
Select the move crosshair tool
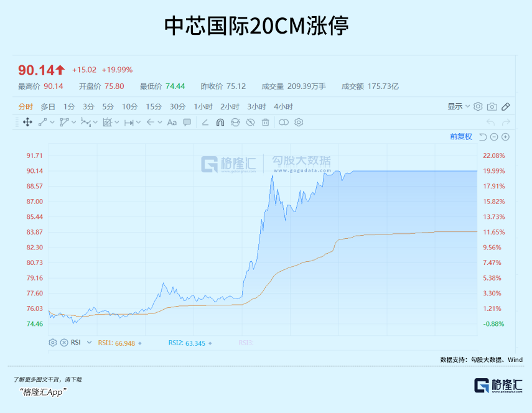(27, 123)
